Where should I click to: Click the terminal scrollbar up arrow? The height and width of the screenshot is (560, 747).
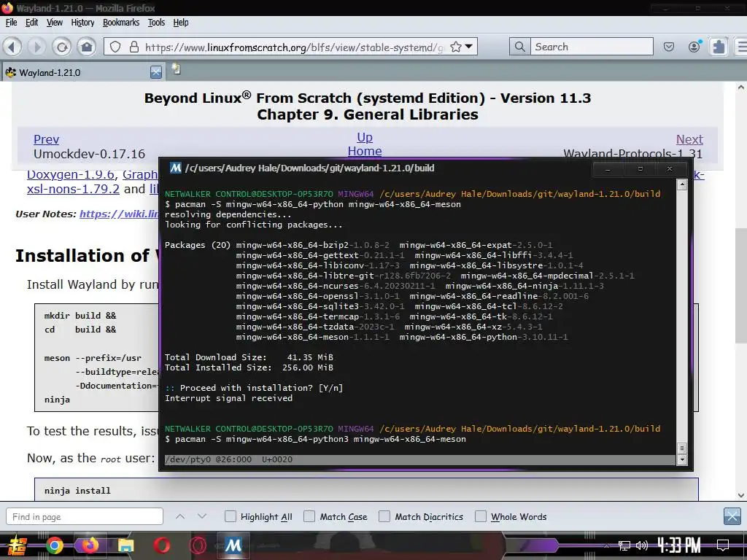[x=682, y=184]
